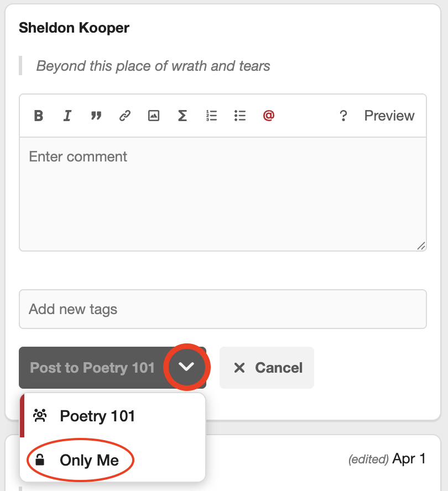Screen dimensions: 448x491
Task: Start a bulleted list
Action: point(240,116)
